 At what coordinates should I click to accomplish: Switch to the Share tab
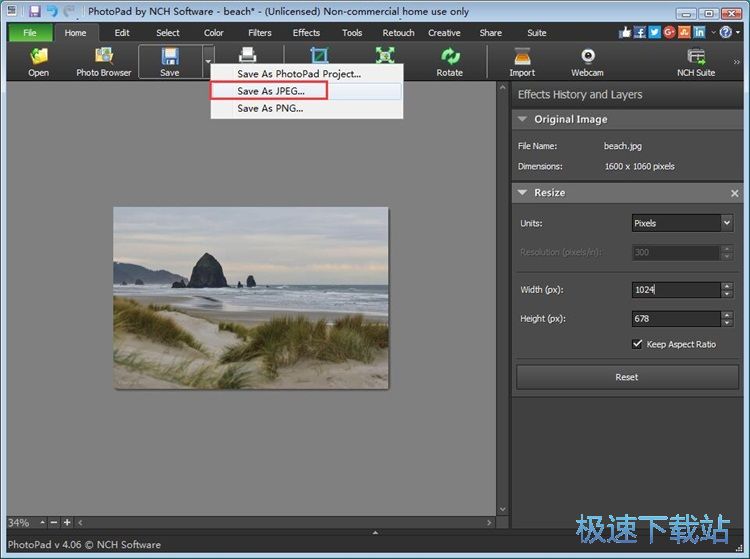[x=491, y=33]
